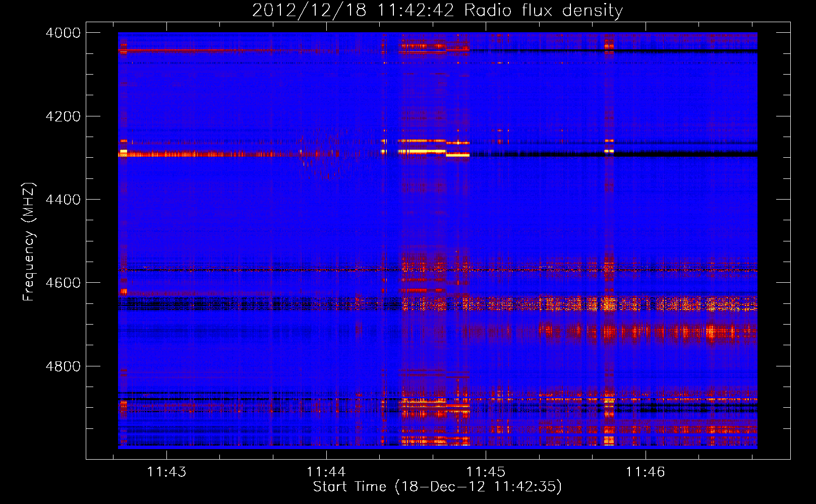This screenshot has width=816, height=504.
Task: Click the 4800 frequency tick label
Action: tap(63, 366)
